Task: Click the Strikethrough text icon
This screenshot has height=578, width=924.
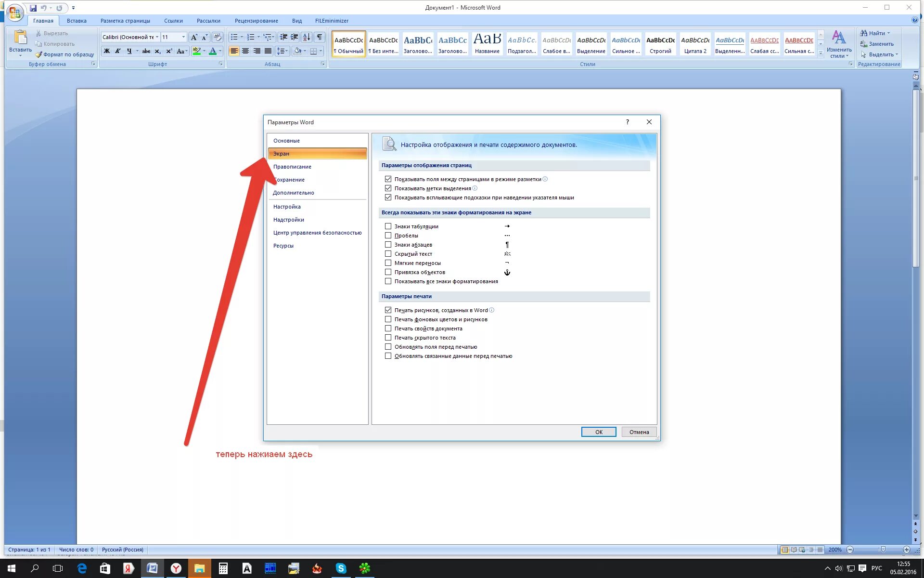Action: [x=146, y=51]
